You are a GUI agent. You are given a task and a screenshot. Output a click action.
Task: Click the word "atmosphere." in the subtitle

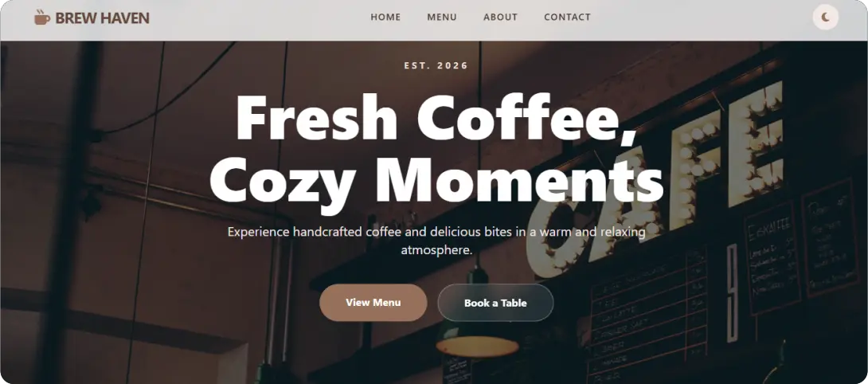coord(436,250)
